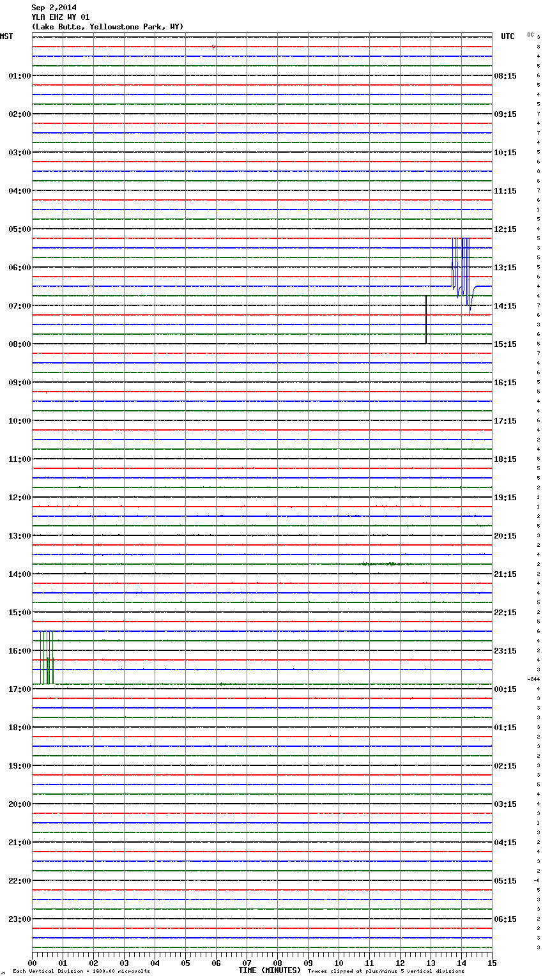Click the -844 DC offset value
Viewport: 543px width, 980px height.
pyautogui.click(x=533, y=679)
